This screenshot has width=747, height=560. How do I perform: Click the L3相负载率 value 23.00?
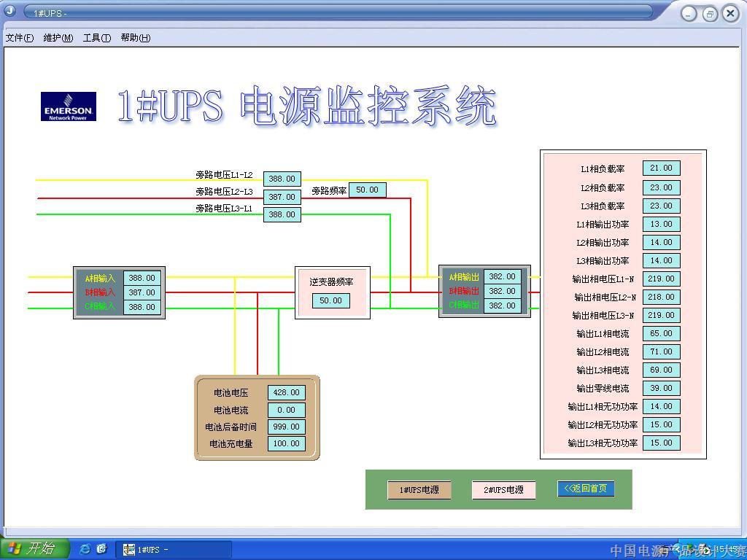tap(661, 206)
